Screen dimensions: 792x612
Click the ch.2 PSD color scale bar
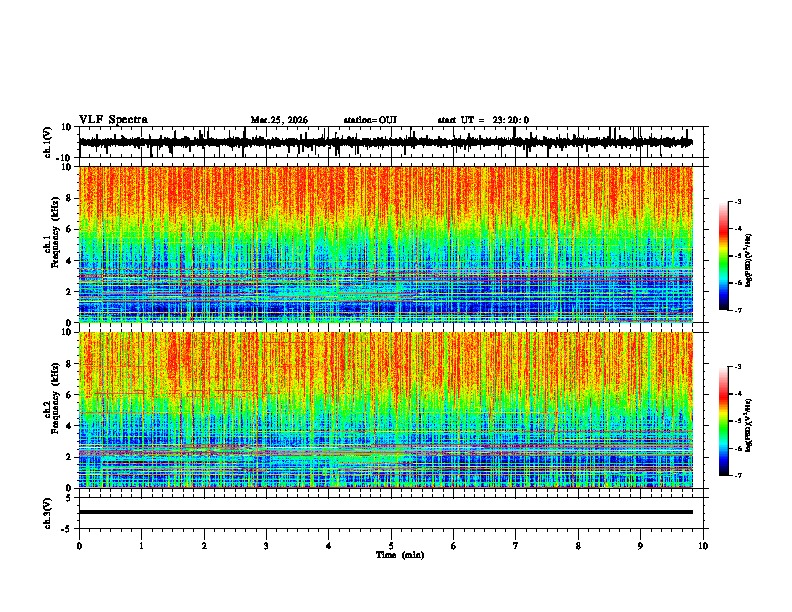[723, 421]
